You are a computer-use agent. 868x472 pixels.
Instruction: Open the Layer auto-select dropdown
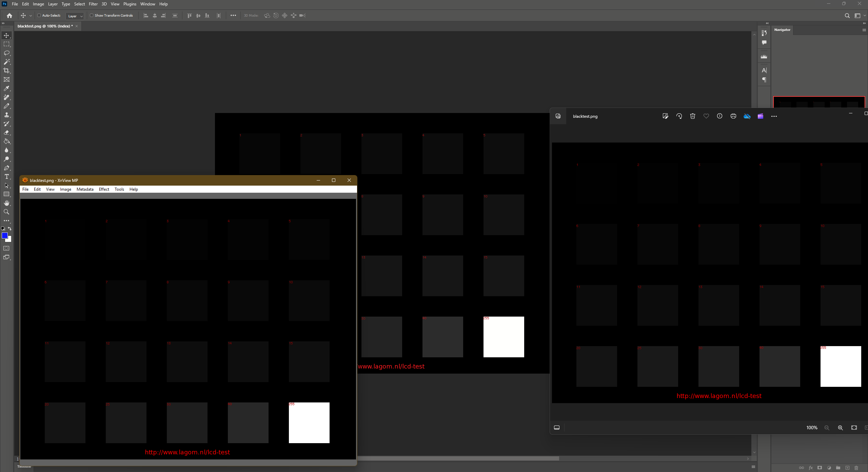tap(75, 16)
